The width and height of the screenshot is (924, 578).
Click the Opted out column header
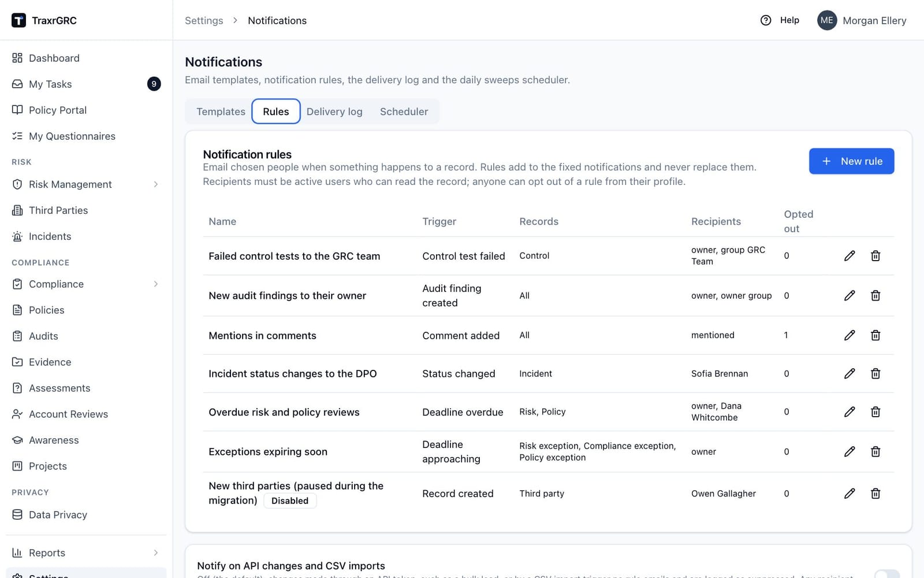point(799,221)
